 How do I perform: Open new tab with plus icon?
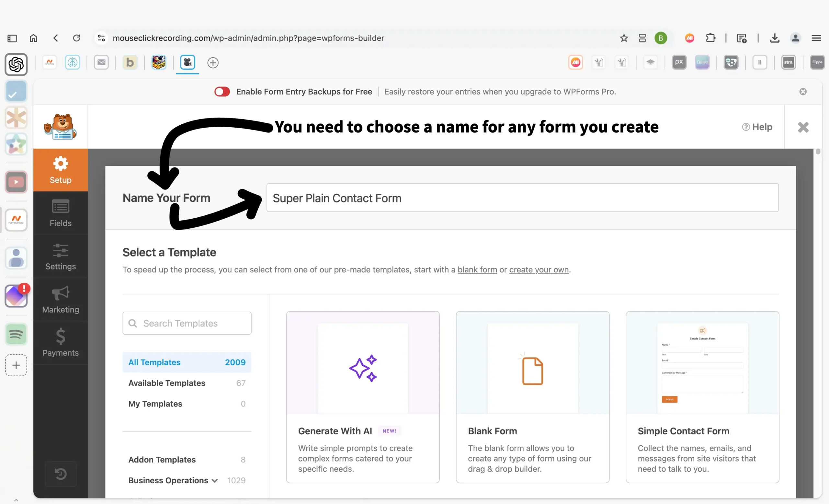point(213,63)
